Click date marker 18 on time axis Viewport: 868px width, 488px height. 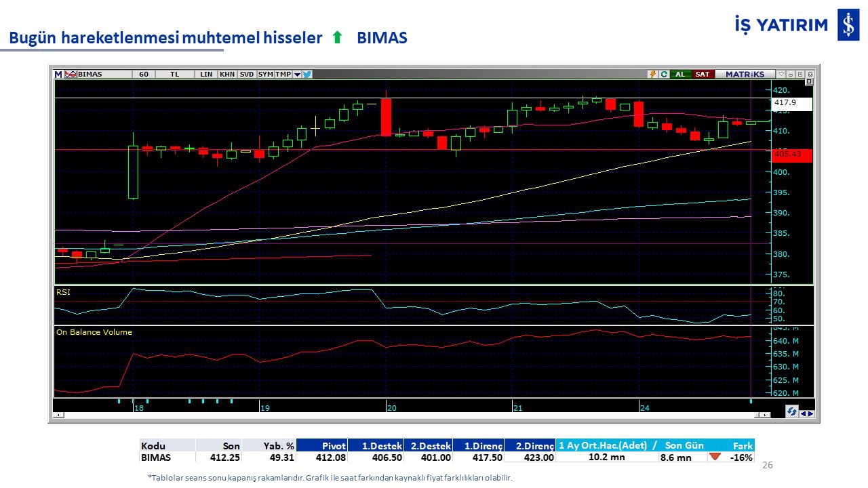pyautogui.click(x=139, y=408)
